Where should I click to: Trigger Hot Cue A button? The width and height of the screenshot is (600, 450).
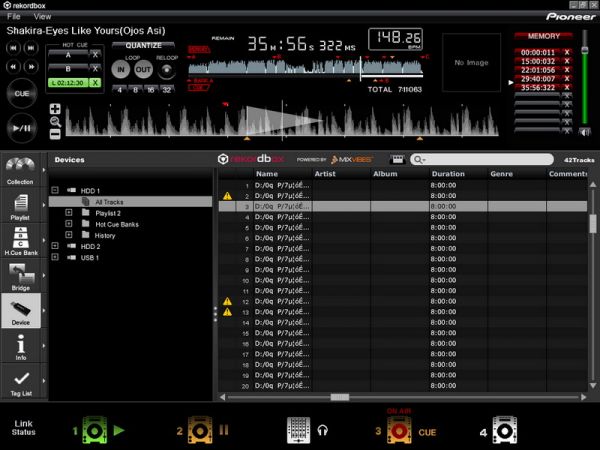[68, 55]
